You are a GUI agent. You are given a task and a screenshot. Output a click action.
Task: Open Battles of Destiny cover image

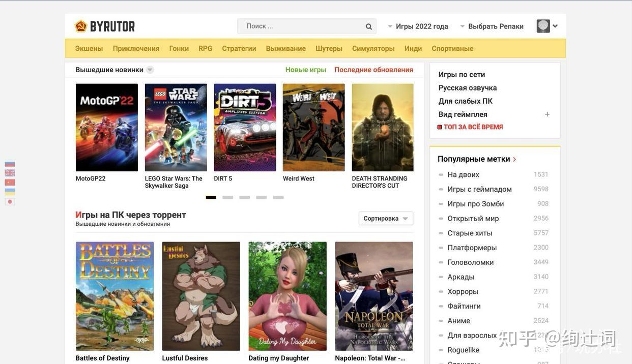114,296
